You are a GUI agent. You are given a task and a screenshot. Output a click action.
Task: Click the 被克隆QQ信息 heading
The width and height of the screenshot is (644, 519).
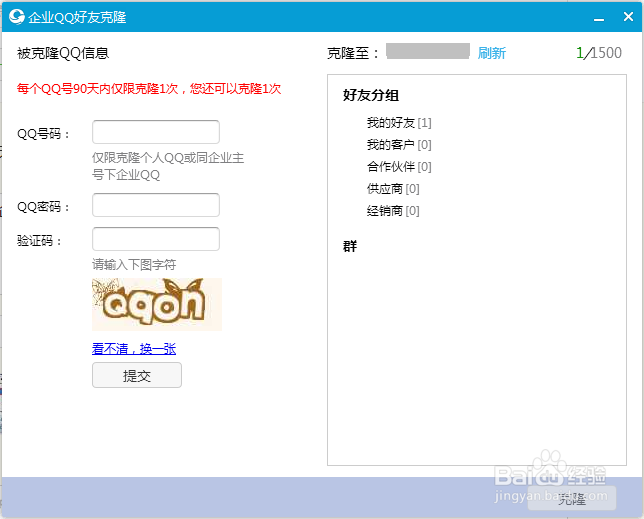63,53
